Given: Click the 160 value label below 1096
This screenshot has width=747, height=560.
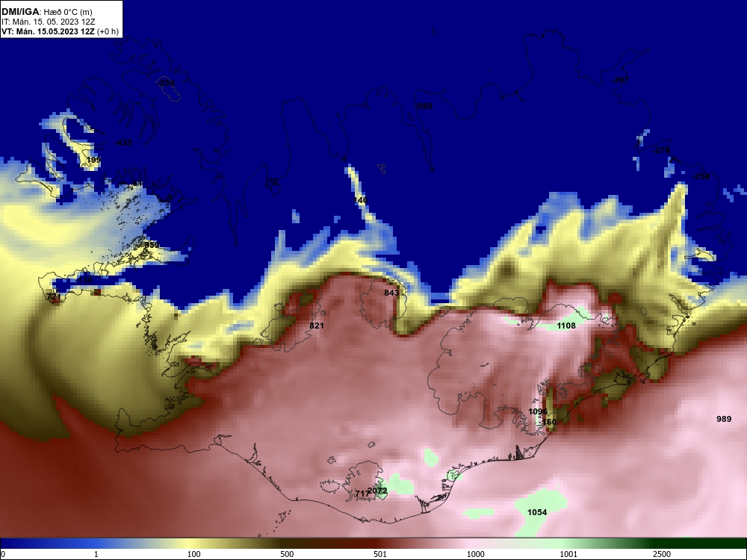Looking at the screenshot, I should pyautogui.click(x=549, y=422).
